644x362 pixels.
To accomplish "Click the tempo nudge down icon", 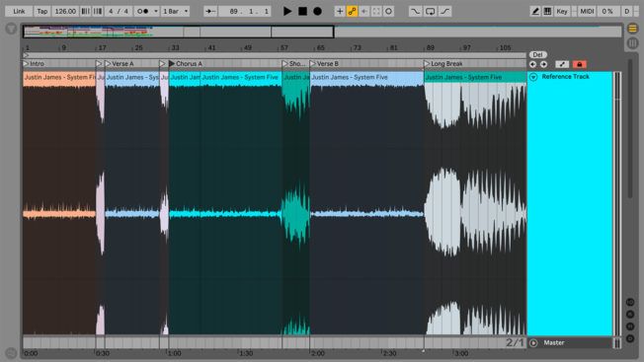I will point(85,11).
